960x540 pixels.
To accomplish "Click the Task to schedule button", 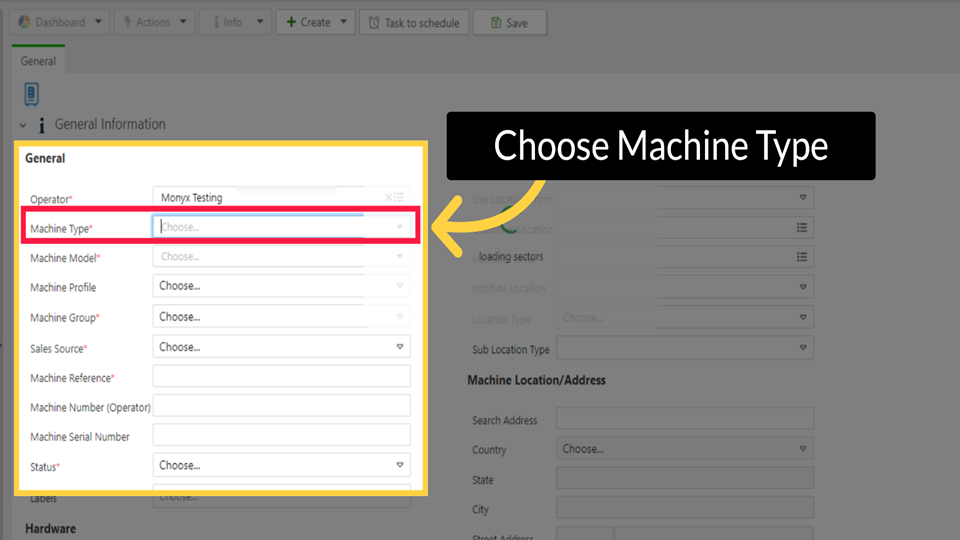I will (x=413, y=23).
